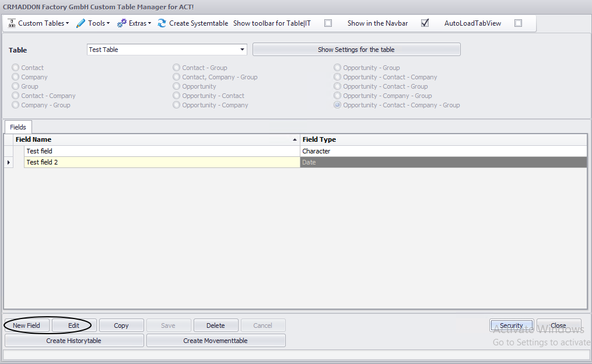Viewport: 592px width, 364px height.
Task: Click the Delete button
Action: pyautogui.click(x=216, y=325)
